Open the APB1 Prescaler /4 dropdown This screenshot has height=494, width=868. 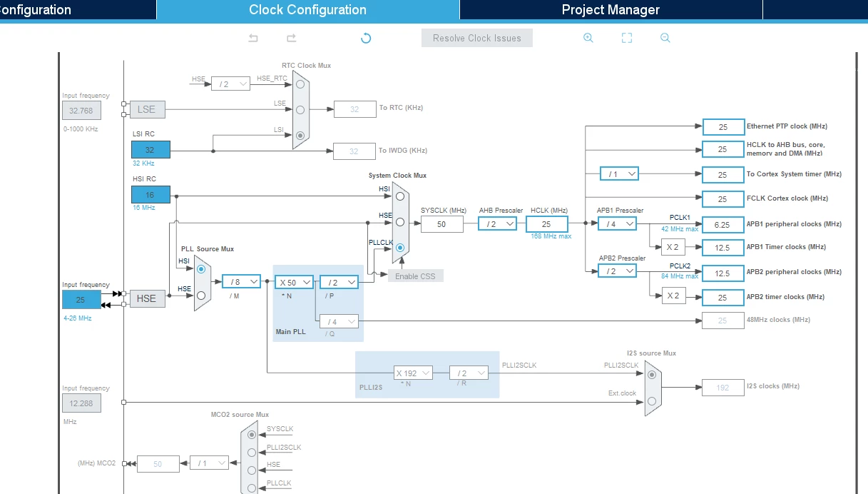[617, 224]
